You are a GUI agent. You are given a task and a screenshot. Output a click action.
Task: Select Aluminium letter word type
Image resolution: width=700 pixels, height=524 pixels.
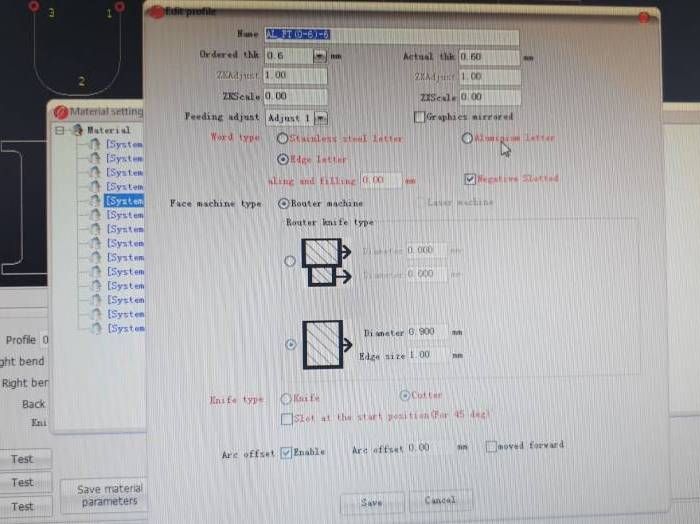pos(467,138)
